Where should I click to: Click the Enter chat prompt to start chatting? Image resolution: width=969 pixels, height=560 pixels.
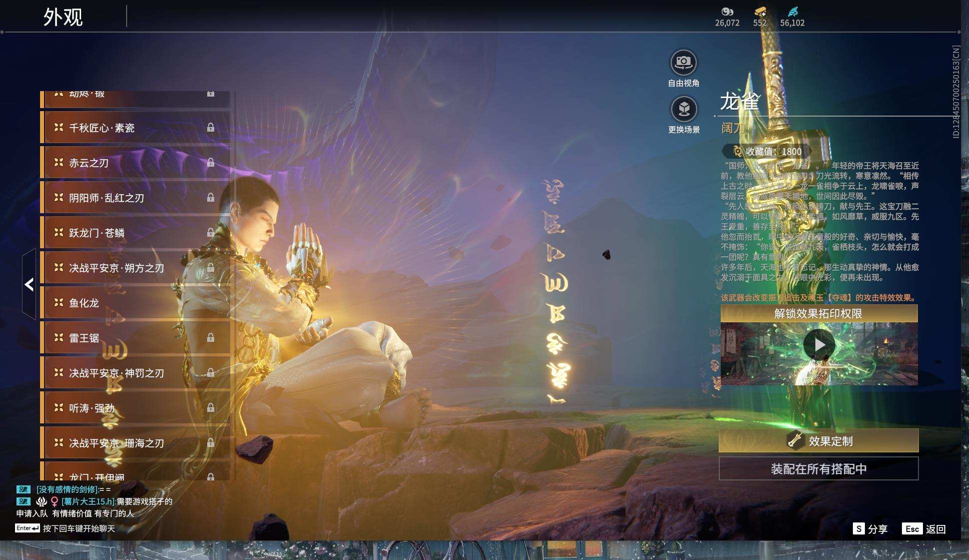point(65,528)
